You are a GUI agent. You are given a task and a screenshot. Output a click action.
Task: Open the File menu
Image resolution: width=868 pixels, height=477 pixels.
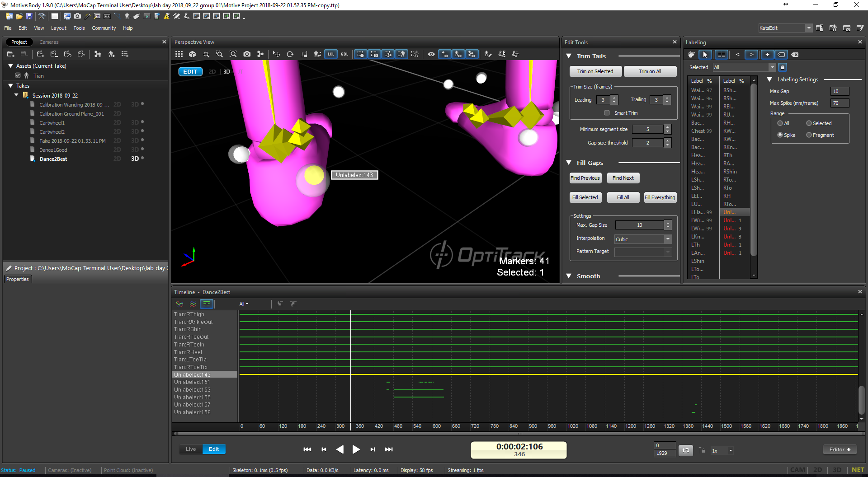pyautogui.click(x=8, y=28)
